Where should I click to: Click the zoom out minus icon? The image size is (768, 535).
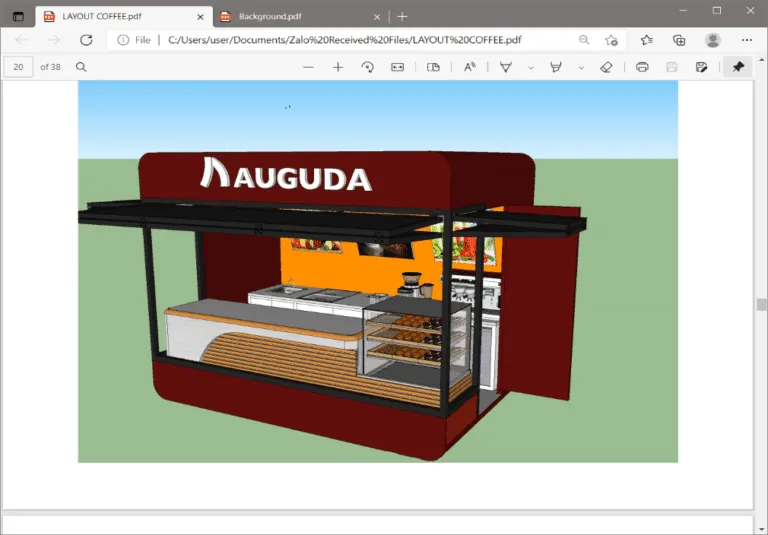308,67
